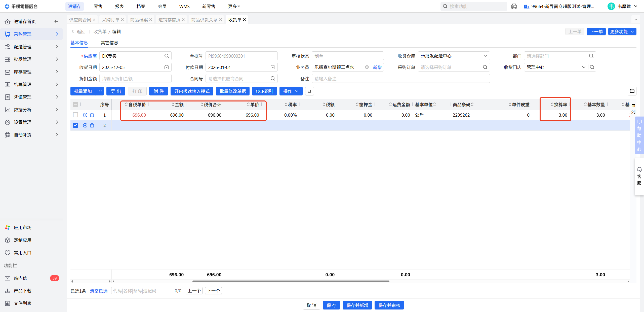Screen dimensions: 644x312
Task: Uncheck the checkbox for row 2
Action: click(x=75, y=125)
